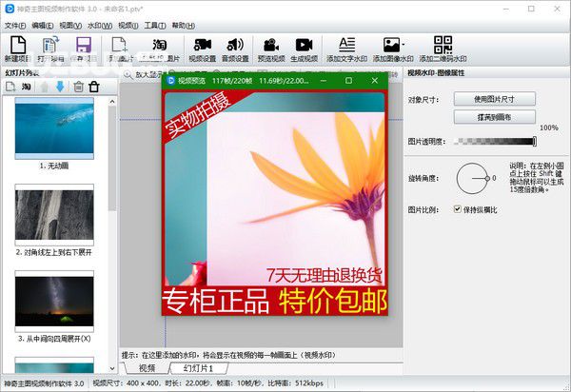The height and width of the screenshot is (392, 571).
Task: Click slide list scrollbar up arrow
Action: click(x=112, y=102)
